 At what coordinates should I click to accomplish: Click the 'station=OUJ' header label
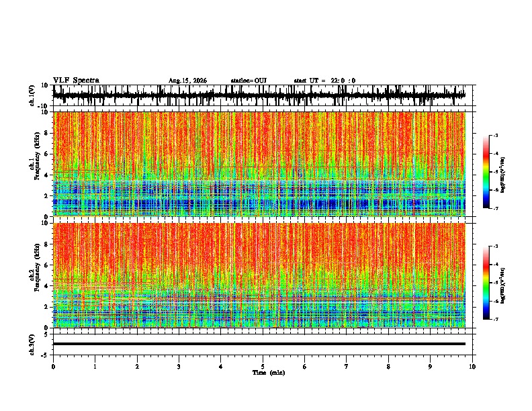coord(249,81)
